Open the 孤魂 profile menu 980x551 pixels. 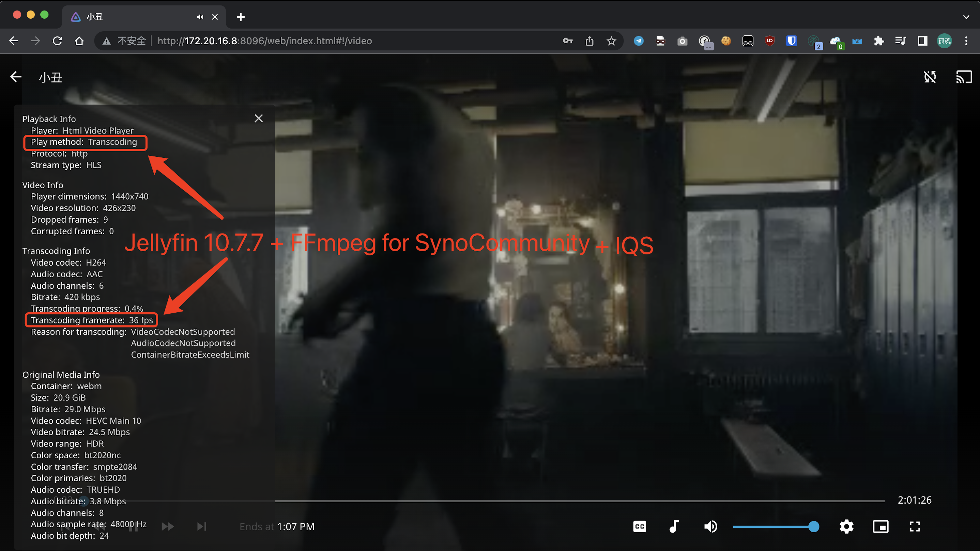click(x=944, y=41)
